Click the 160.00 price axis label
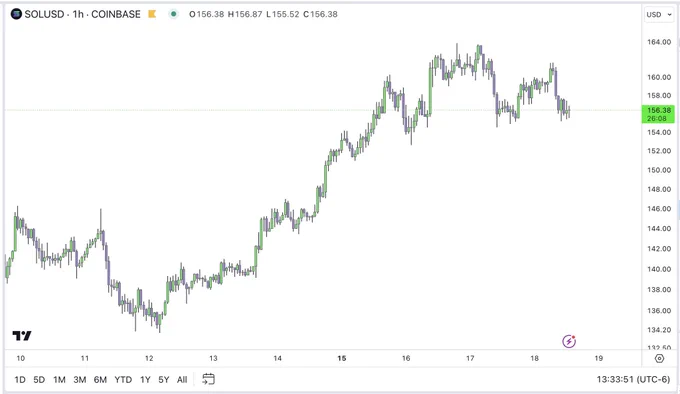The image size is (680, 394). coord(659,77)
